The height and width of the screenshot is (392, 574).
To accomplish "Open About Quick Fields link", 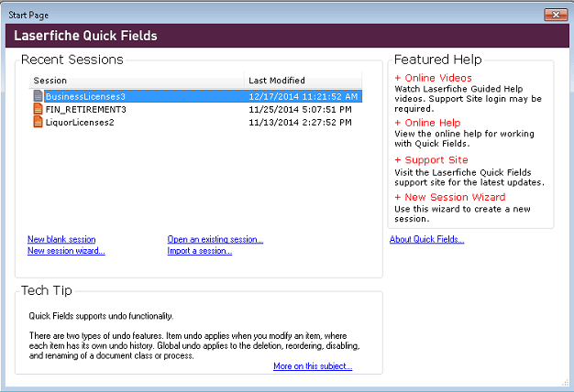I will [x=427, y=239].
